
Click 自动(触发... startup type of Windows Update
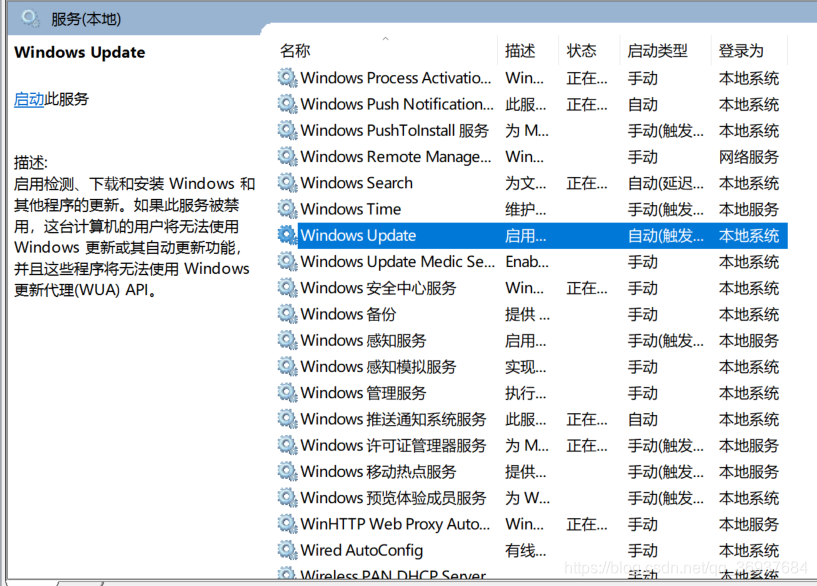click(x=665, y=235)
